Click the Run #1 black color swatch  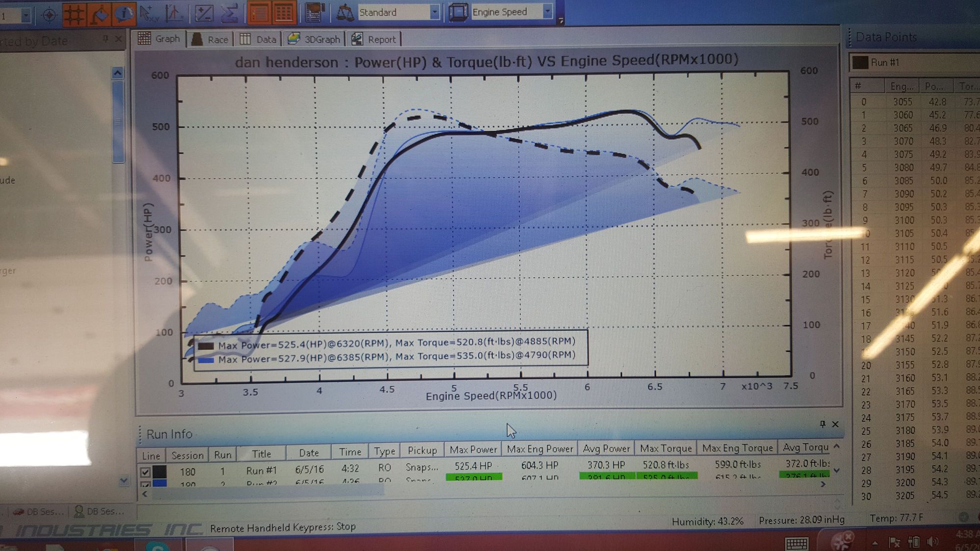(x=160, y=472)
